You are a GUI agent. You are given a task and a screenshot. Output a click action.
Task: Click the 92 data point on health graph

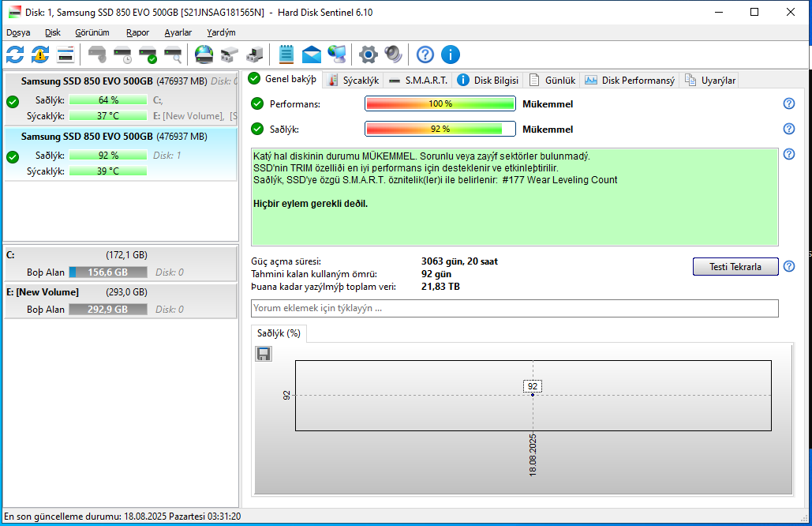point(533,395)
